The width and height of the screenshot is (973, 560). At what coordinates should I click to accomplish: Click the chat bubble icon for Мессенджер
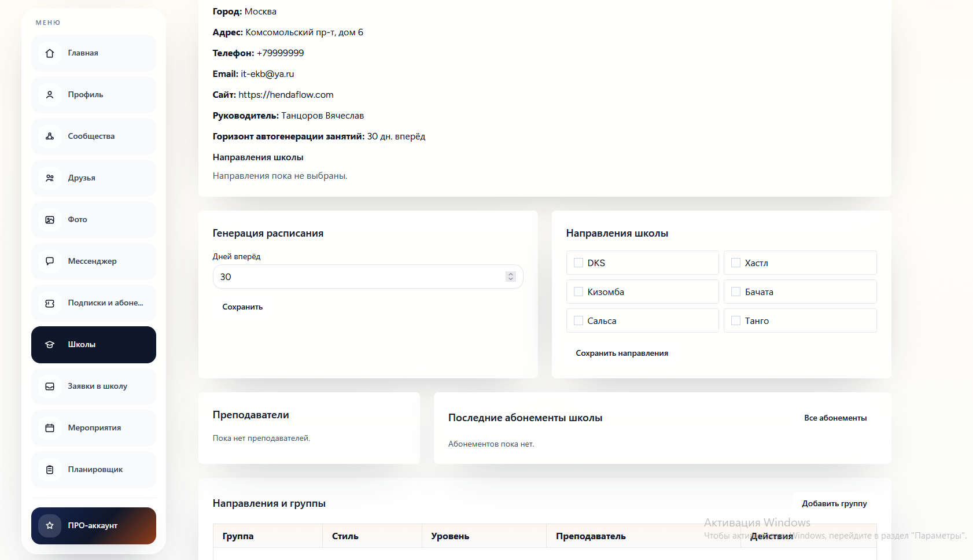(x=50, y=261)
